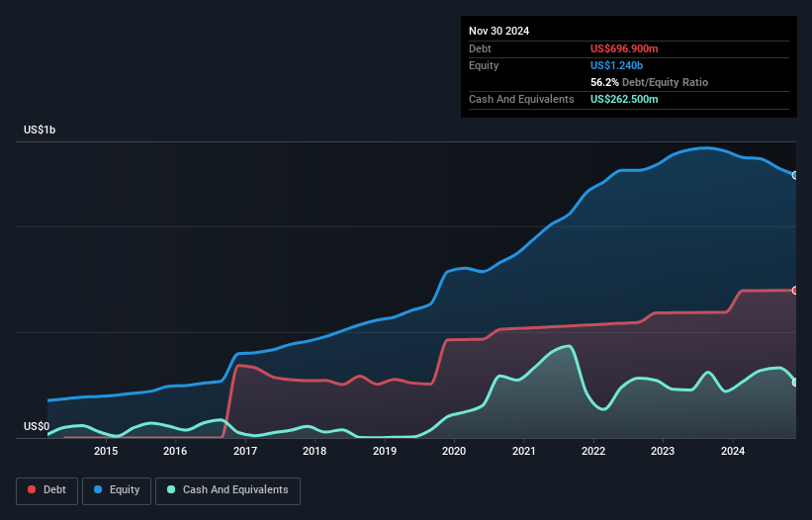Click the 2016 x-axis year label
The image size is (812, 520).
click(175, 451)
